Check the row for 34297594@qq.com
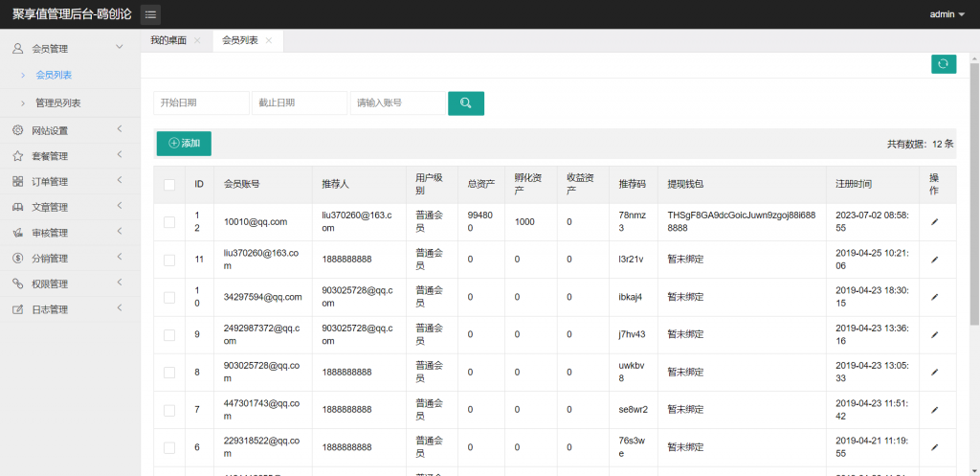980x476 pixels. 169,297
